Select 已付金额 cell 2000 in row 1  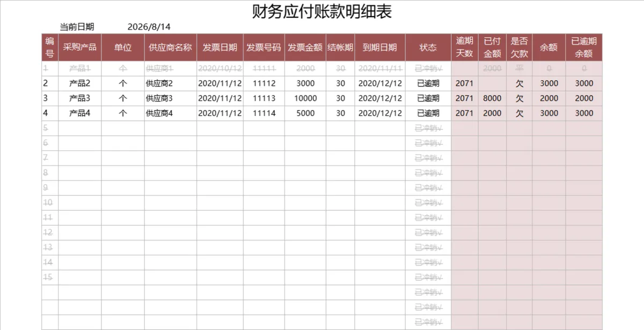click(492, 69)
